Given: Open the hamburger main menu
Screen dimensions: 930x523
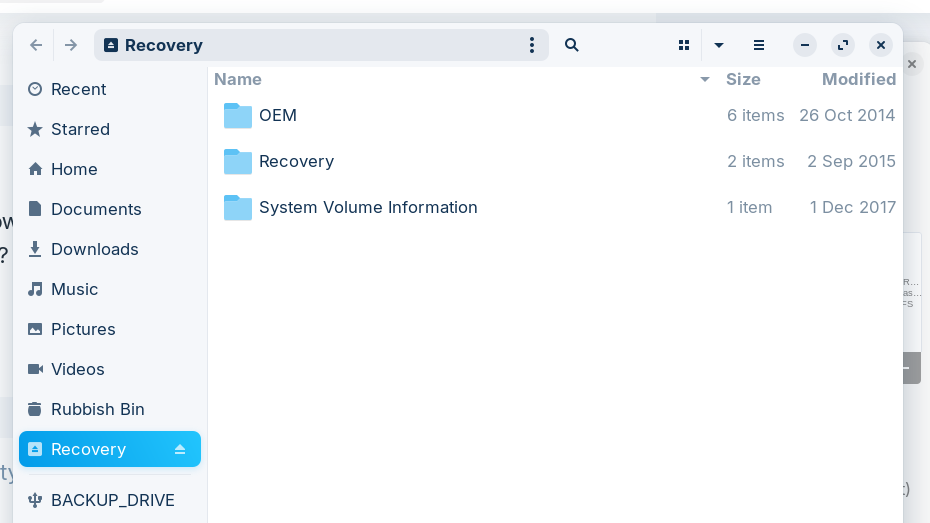Looking at the screenshot, I should click(759, 45).
